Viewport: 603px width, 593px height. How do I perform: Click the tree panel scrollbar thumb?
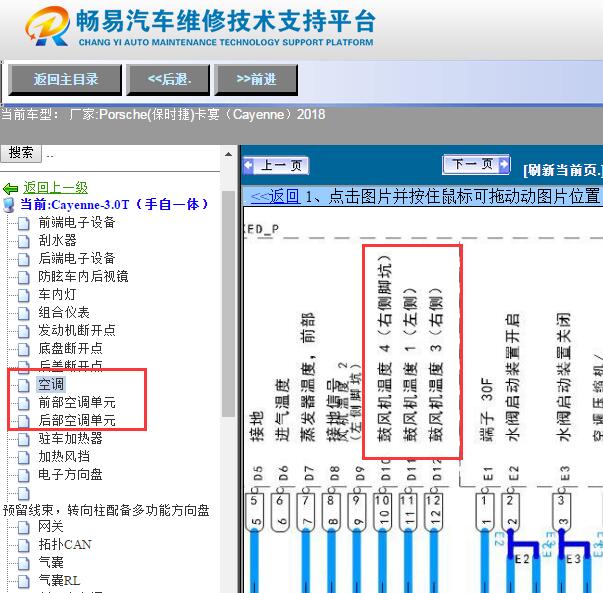pyautogui.click(x=228, y=304)
